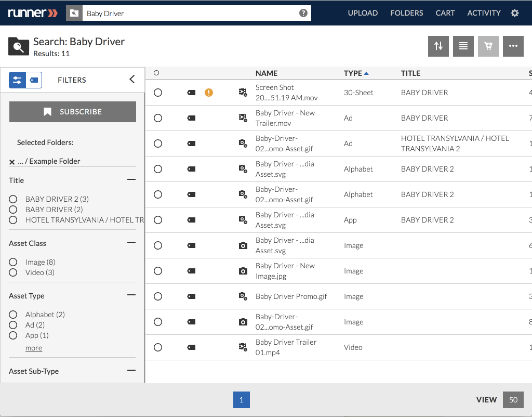Select the BABY DRIVER 2 (3) title filter

(13, 199)
